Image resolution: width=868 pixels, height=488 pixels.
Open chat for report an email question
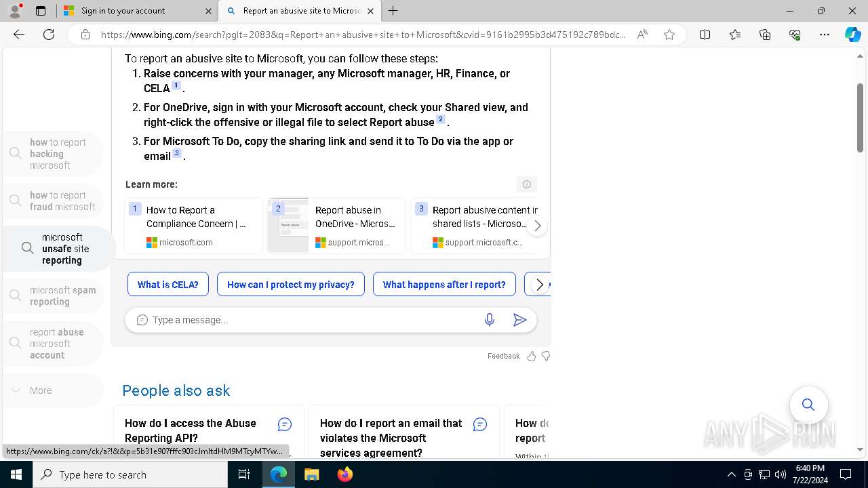[x=480, y=424]
